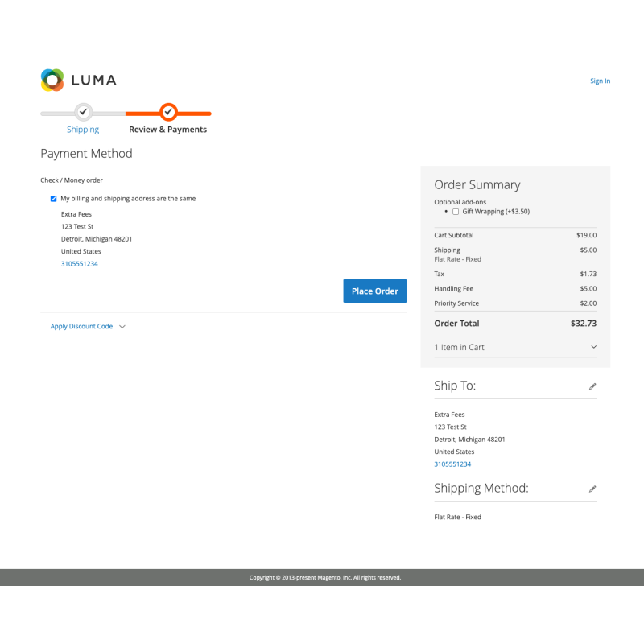This screenshot has height=644, width=644.
Task: Click the Order Summary heading
Action: point(477,185)
